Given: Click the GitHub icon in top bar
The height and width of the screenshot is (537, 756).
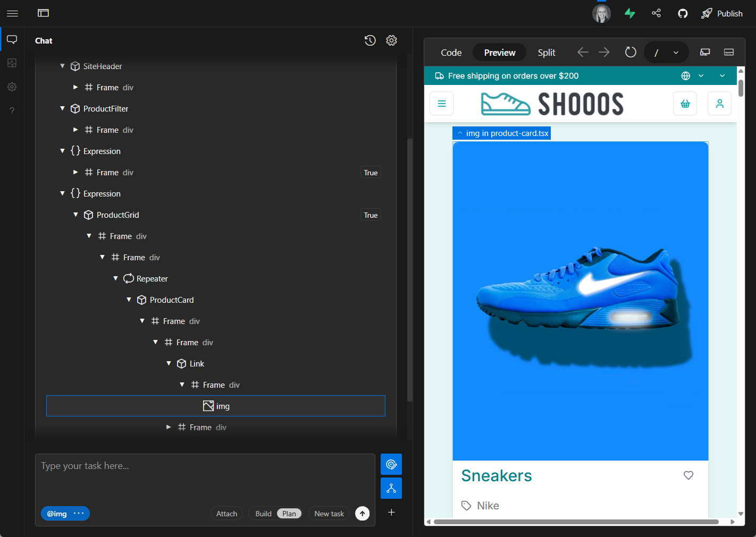Looking at the screenshot, I should pyautogui.click(x=683, y=13).
